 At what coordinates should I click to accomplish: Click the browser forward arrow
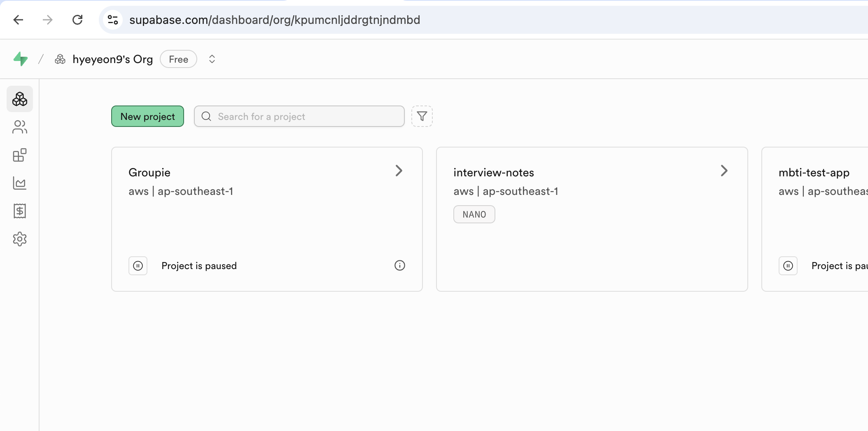[x=48, y=20]
